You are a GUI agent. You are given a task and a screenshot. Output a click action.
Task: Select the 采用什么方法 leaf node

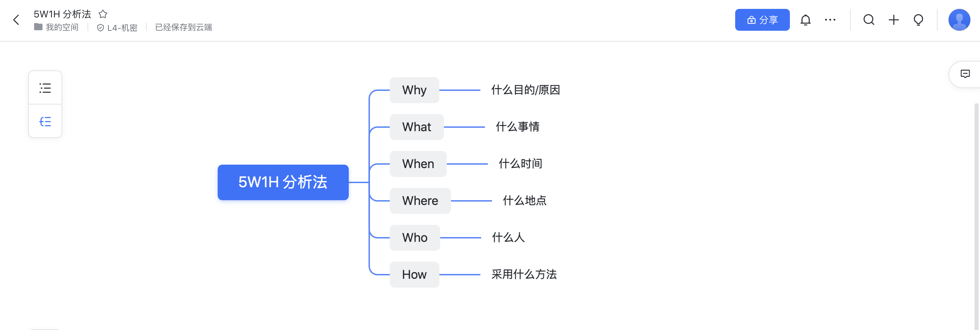click(524, 275)
